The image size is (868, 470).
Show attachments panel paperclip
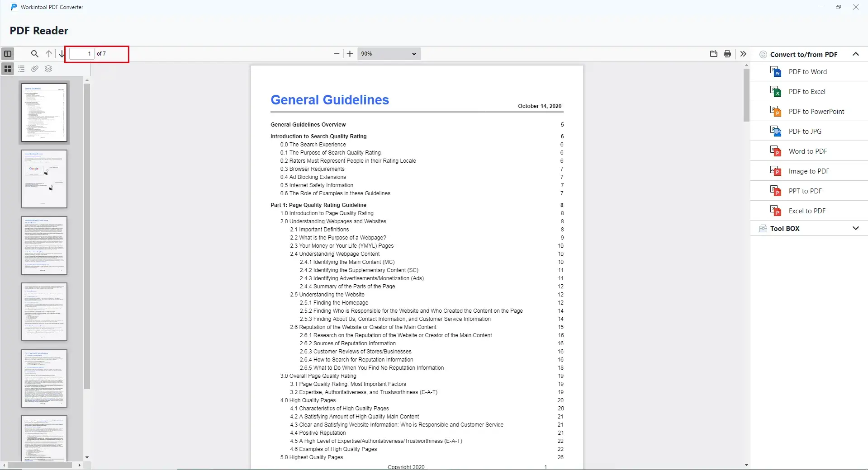tap(35, 69)
